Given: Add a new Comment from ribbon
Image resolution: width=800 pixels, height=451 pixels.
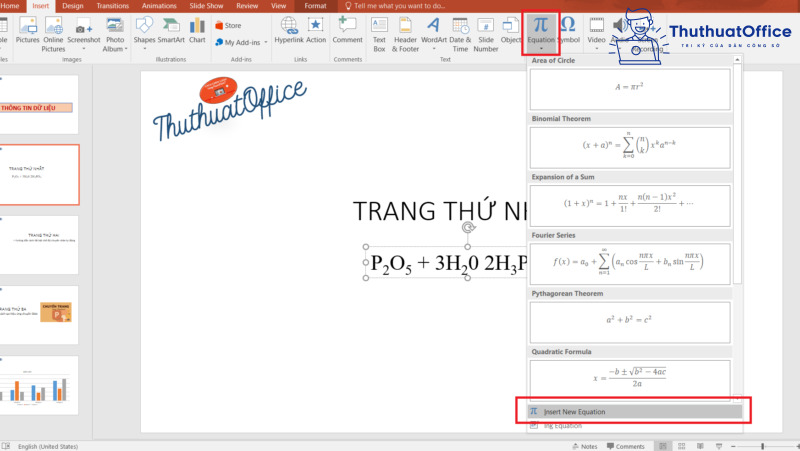Looking at the screenshot, I should click(x=347, y=31).
